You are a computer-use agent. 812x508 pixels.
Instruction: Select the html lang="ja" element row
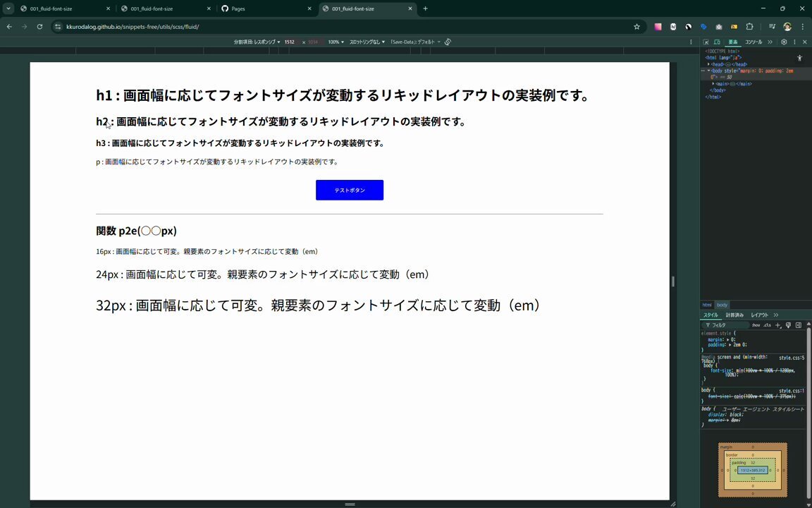(x=723, y=58)
